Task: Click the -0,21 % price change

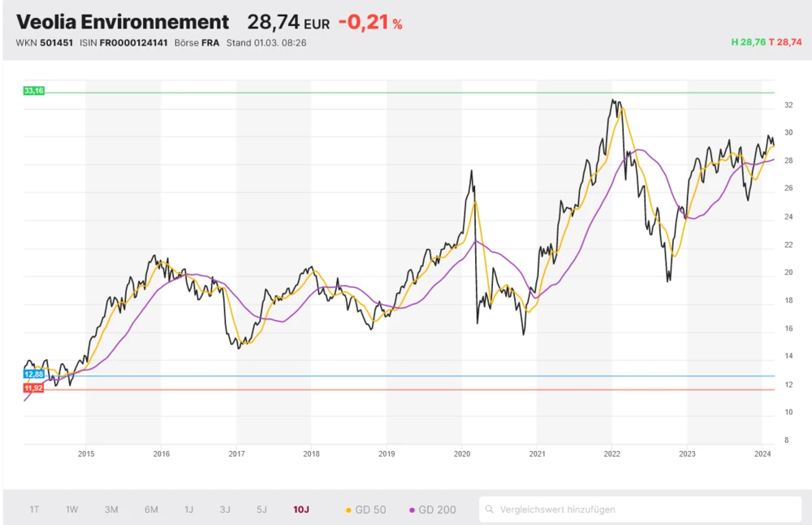Action: coord(369,23)
